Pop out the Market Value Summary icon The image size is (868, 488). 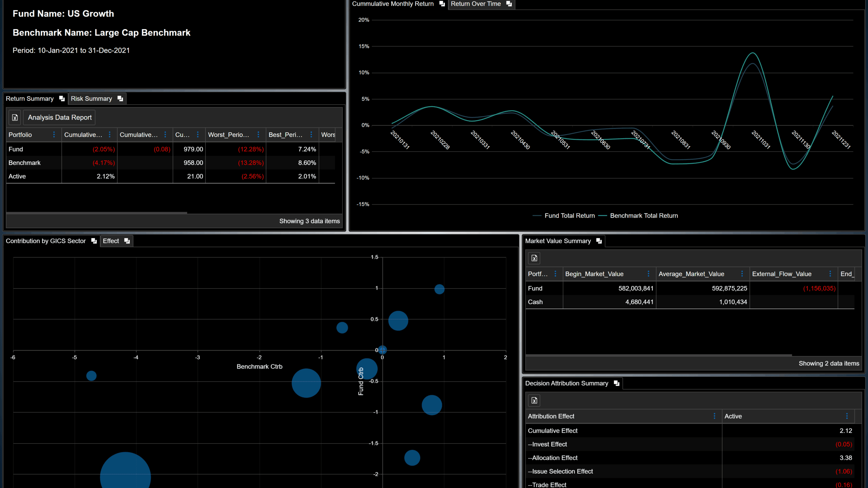click(599, 241)
